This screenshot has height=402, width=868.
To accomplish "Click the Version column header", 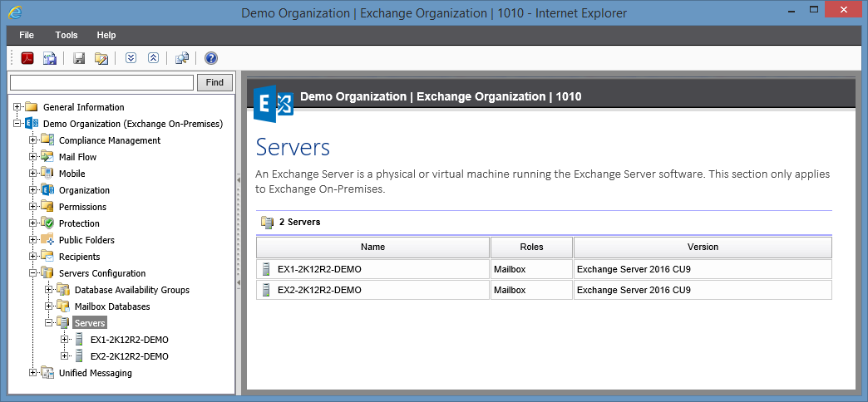I will (x=703, y=248).
